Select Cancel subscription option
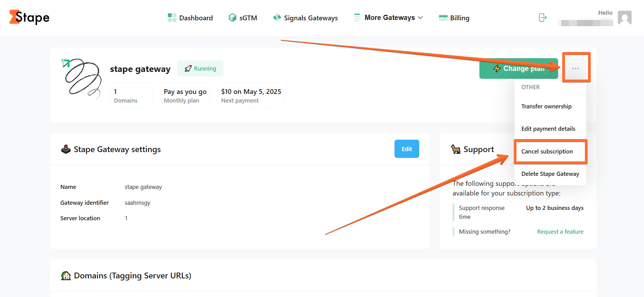This screenshot has height=297, width=644. click(547, 151)
